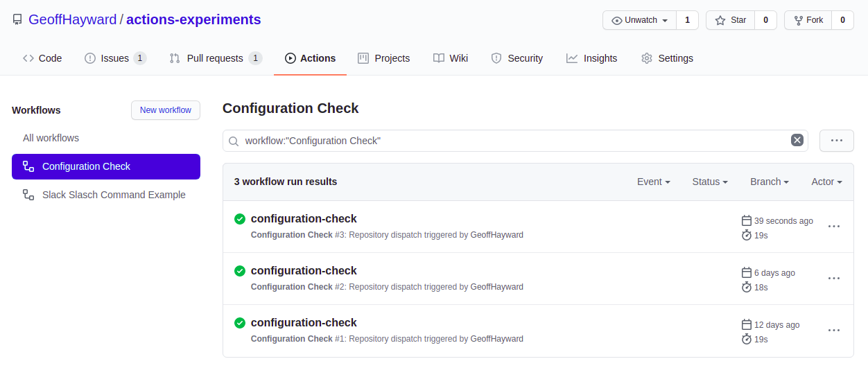Click the star count of 0
The width and height of the screenshot is (868, 368).
click(x=765, y=20)
